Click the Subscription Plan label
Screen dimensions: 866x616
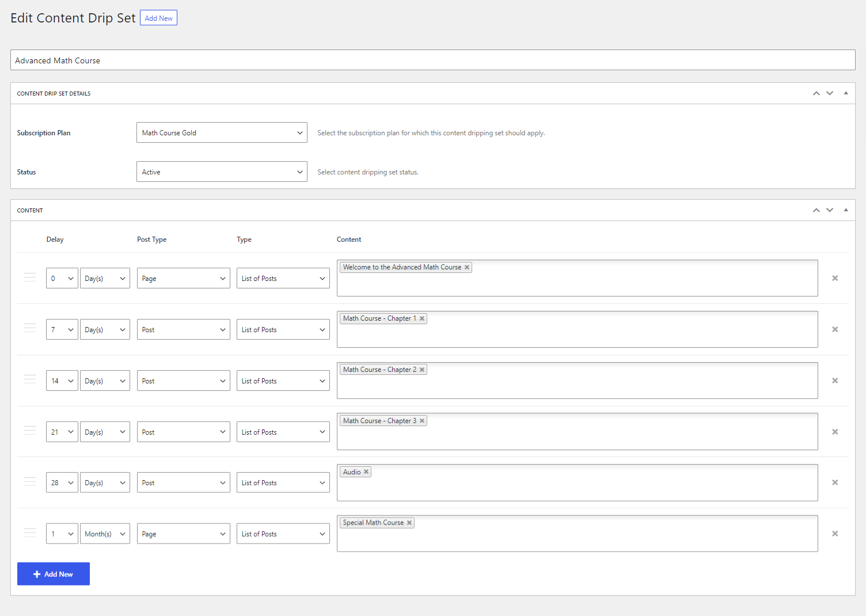[44, 132]
